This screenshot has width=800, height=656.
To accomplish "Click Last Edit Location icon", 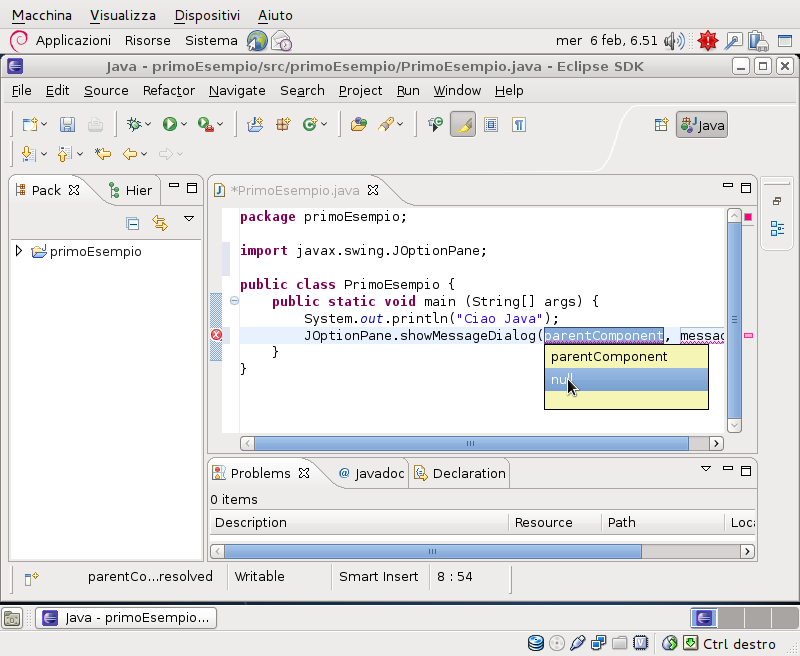I will pyautogui.click(x=103, y=154).
